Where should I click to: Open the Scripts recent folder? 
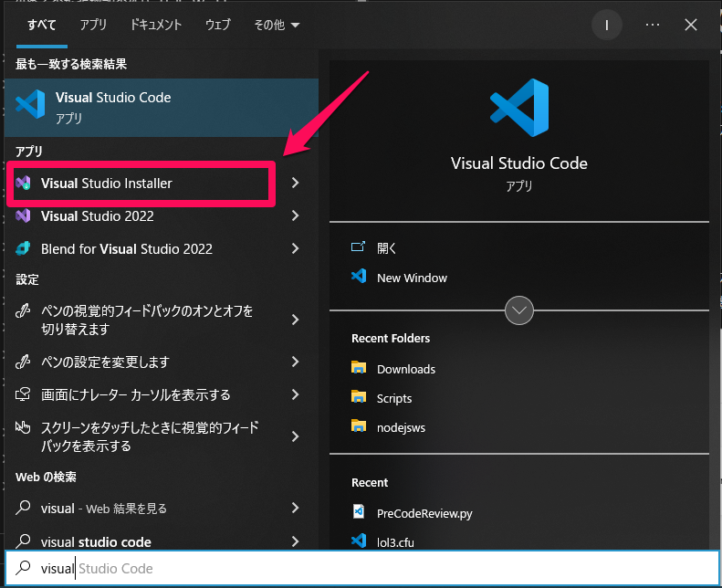click(394, 398)
